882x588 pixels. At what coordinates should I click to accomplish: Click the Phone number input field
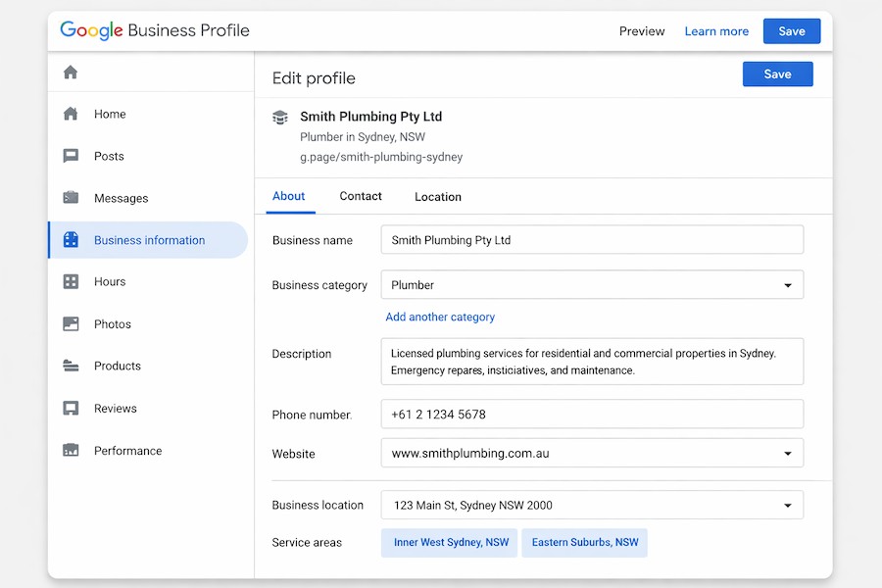(592, 415)
